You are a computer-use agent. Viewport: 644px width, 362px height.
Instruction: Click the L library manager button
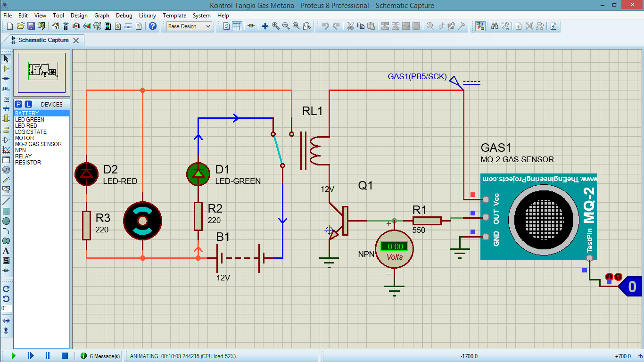click(28, 104)
